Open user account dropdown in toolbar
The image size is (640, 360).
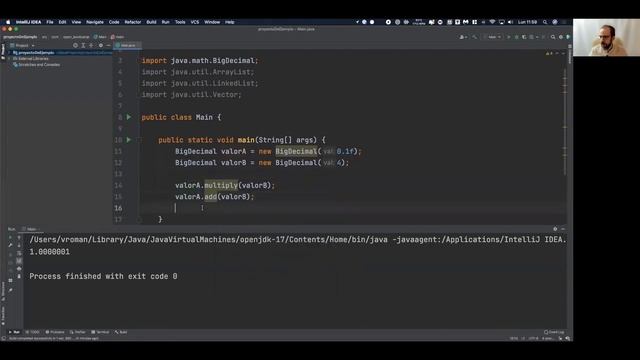coord(463,37)
